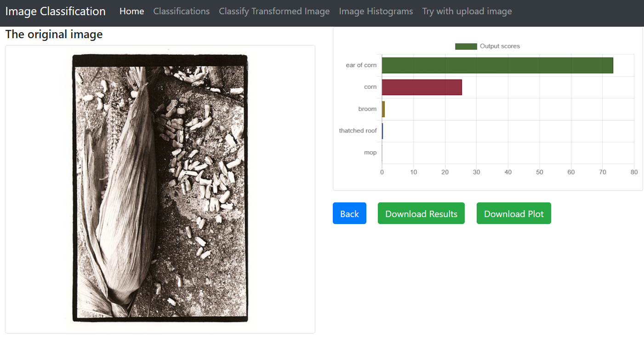Click the 'ear of corn' axis label
Screen dimensions: 644x339
(x=361, y=65)
